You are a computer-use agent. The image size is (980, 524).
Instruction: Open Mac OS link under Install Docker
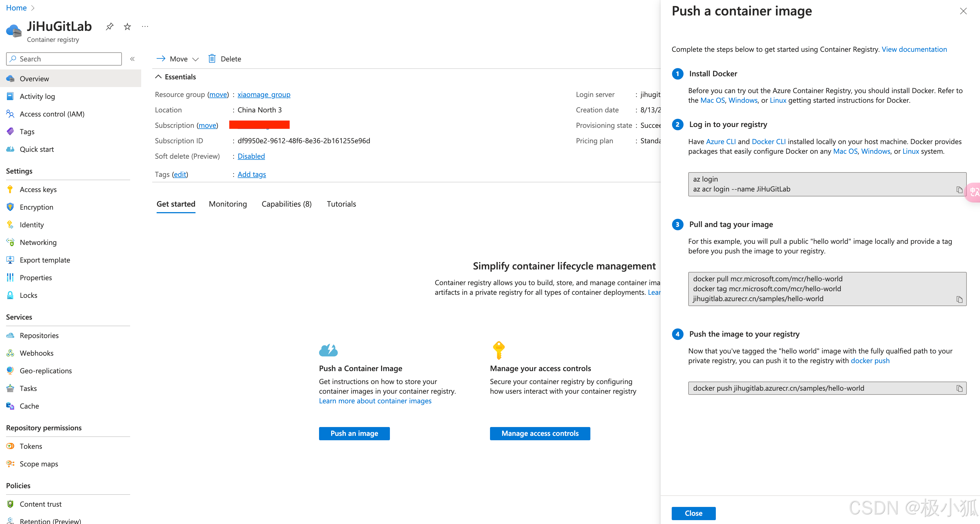coord(713,100)
